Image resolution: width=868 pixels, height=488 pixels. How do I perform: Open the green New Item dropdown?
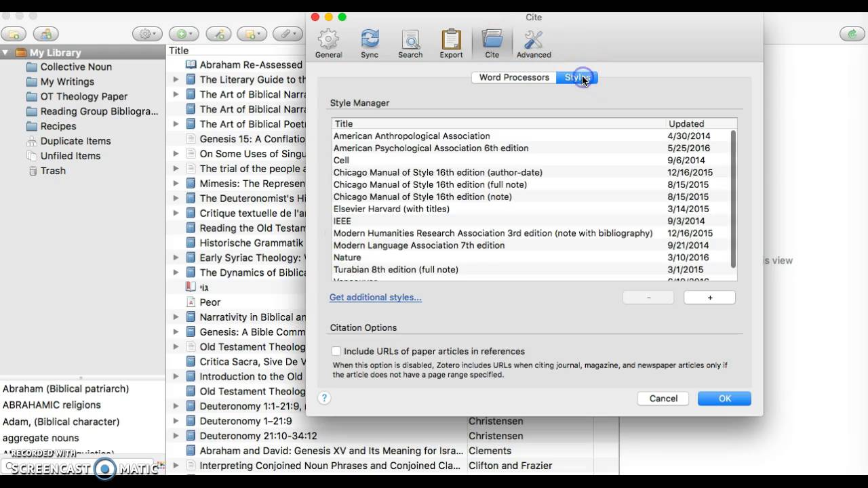pyautogui.click(x=183, y=34)
